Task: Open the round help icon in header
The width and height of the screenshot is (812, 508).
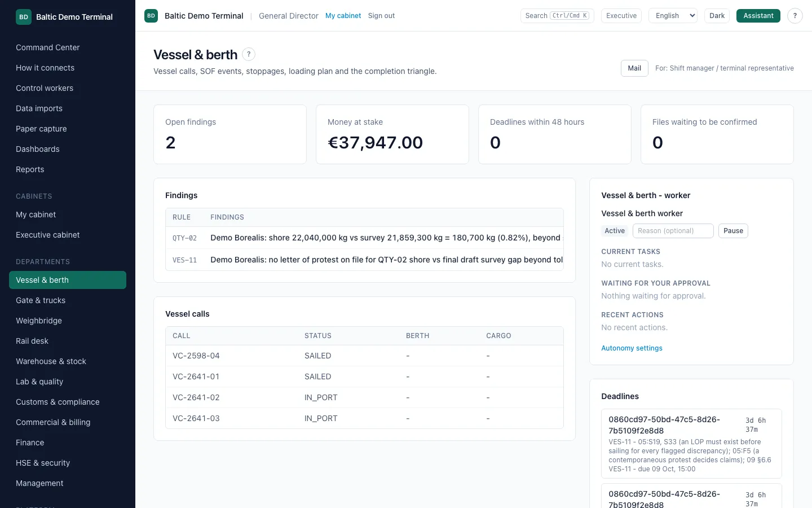Action: pos(795,16)
